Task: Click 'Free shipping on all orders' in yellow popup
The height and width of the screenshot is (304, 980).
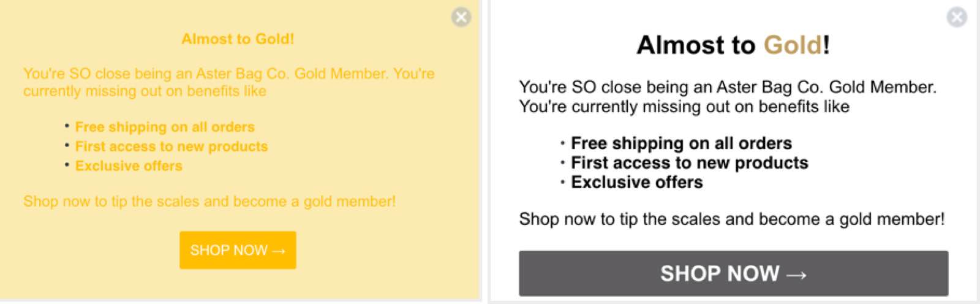Action: [x=165, y=127]
